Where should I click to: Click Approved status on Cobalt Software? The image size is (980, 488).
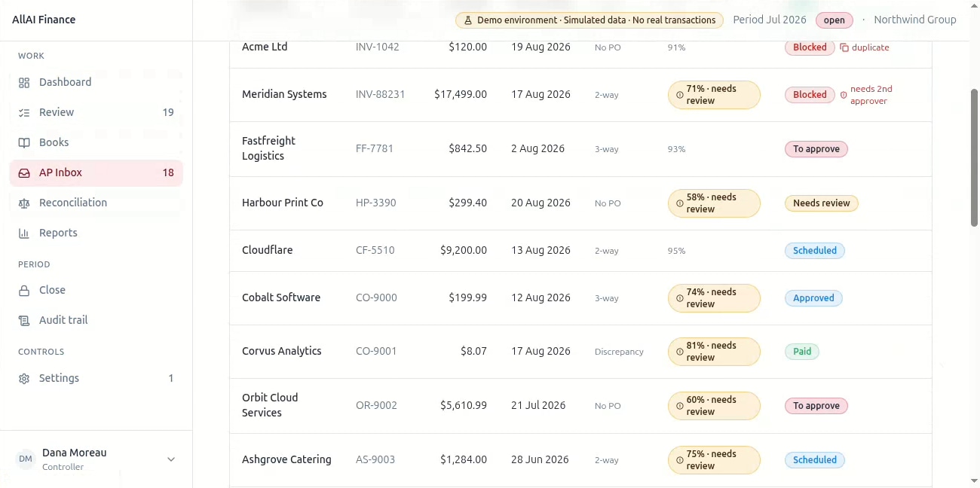pos(813,298)
